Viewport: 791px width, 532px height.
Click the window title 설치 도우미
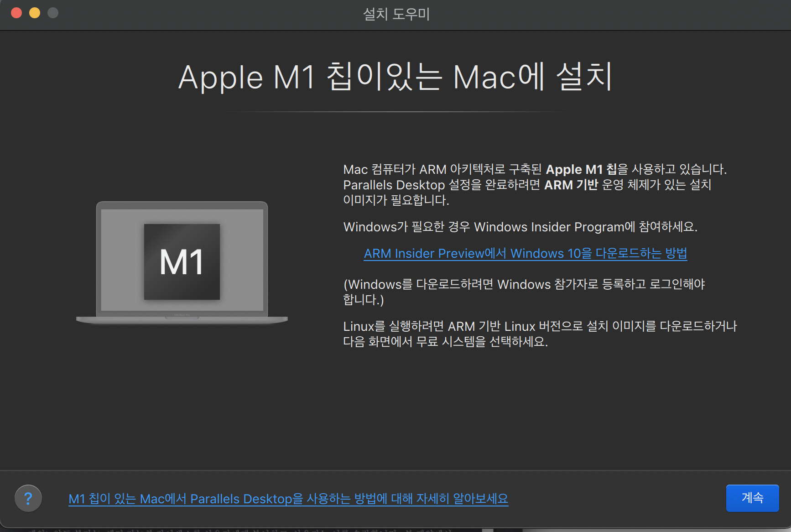[396, 14]
